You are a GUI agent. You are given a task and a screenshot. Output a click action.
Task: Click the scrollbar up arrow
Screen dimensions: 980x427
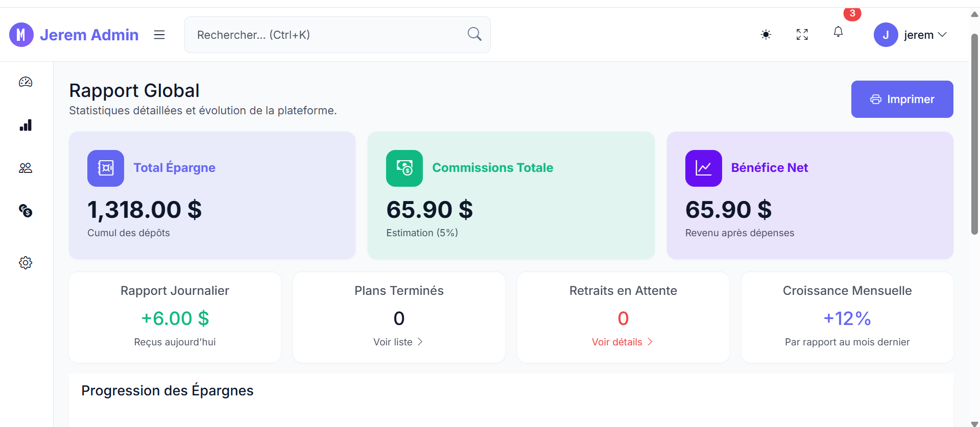pyautogui.click(x=974, y=14)
